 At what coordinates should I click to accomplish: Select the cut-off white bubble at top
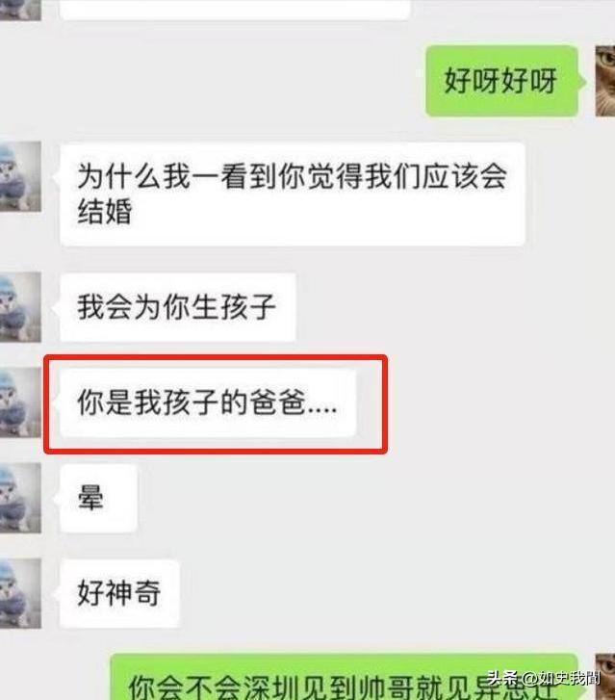(x=234, y=10)
